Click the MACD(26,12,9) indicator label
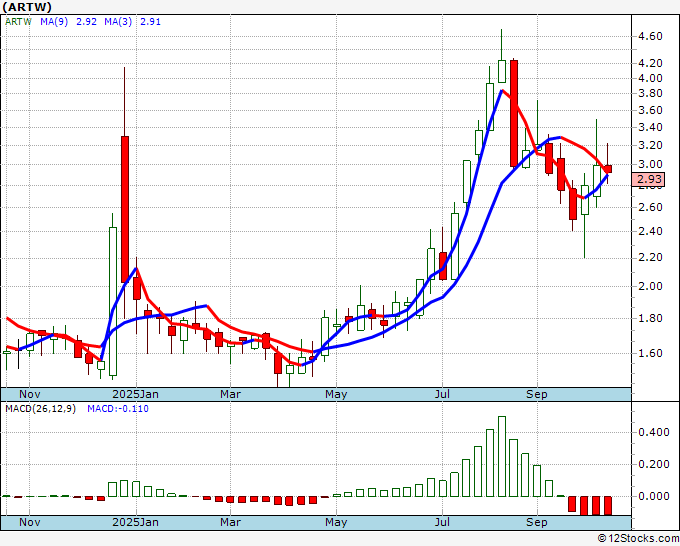This screenshot has width=680, height=546. click(x=40, y=409)
